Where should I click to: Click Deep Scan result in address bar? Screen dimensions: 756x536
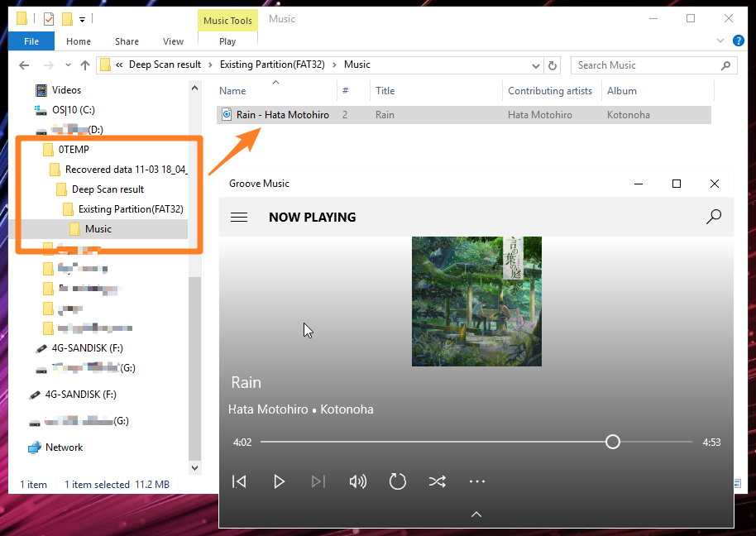pos(165,65)
